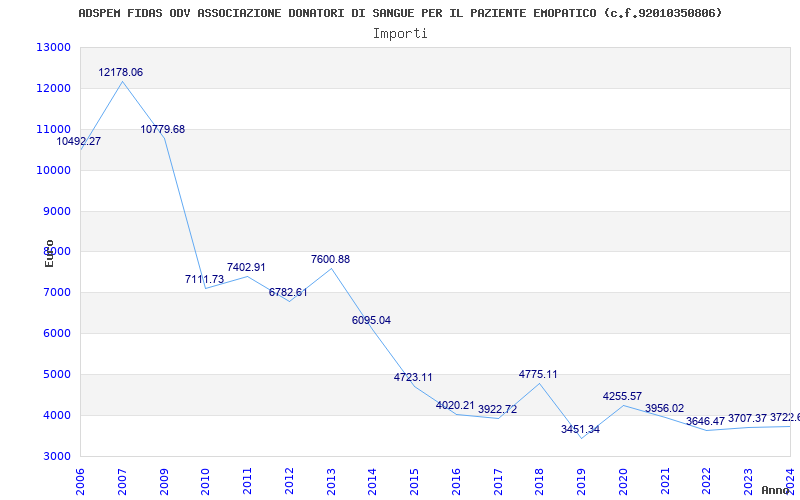Click the 'Euro' y-axis title

point(49,252)
